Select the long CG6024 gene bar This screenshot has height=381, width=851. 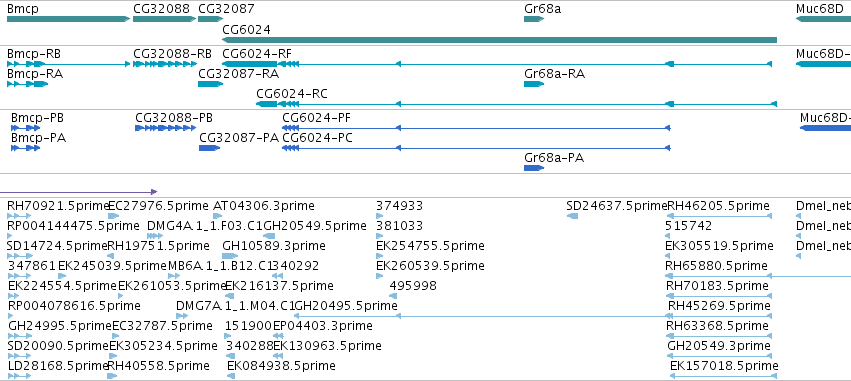(500, 40)
